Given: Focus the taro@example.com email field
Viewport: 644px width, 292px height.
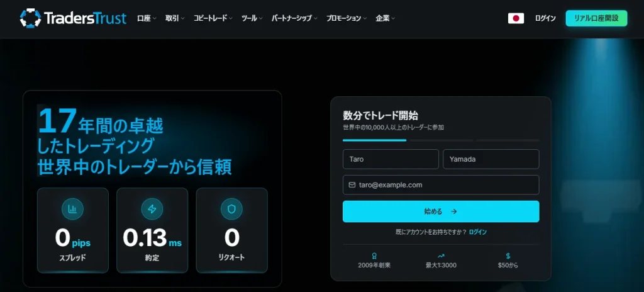Looking at the screenshot, I should point(441,185).
